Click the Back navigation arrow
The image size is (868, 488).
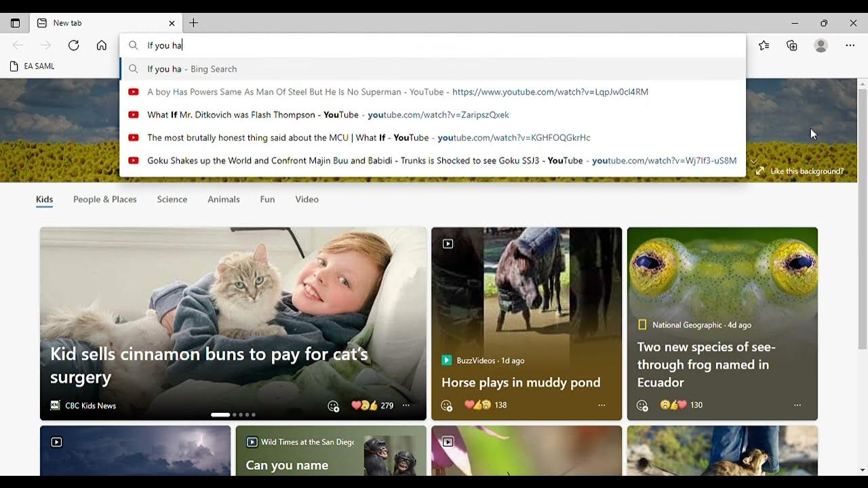(x=18, y=45)
